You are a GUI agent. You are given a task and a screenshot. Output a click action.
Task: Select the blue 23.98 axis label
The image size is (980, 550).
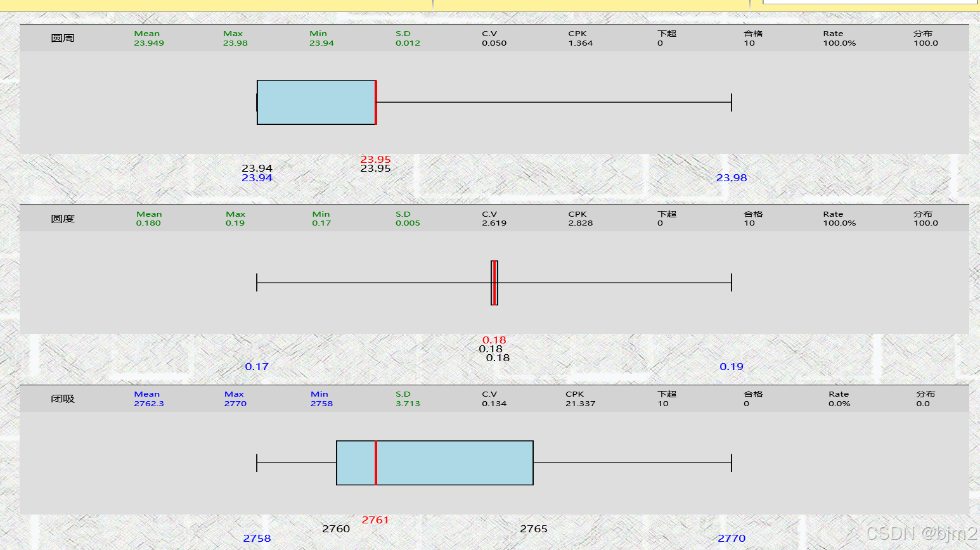732,178
